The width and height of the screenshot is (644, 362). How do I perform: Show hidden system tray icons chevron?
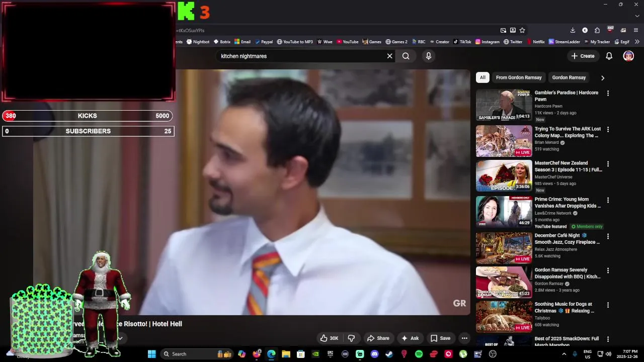click(563, 354)
